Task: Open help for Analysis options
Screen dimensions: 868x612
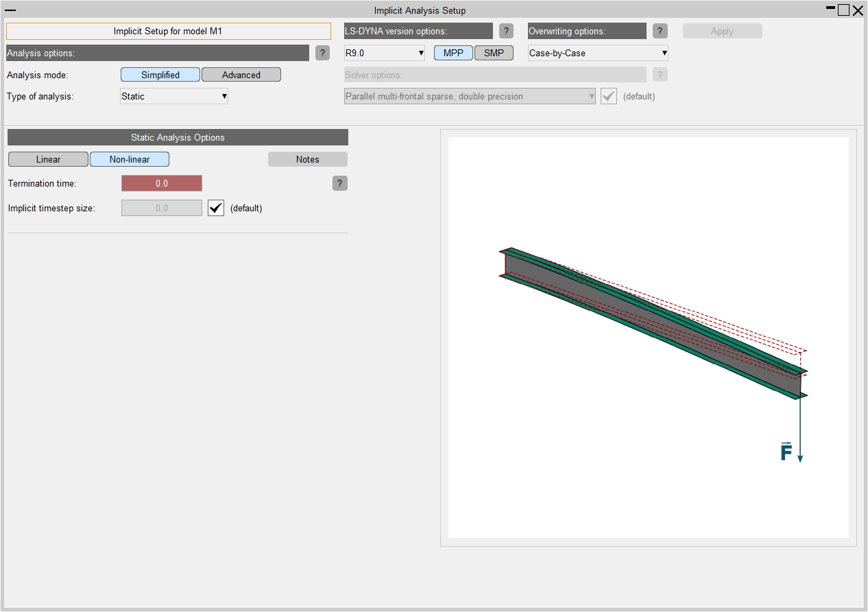Action: pyautogui.click(x=322, y=53)
